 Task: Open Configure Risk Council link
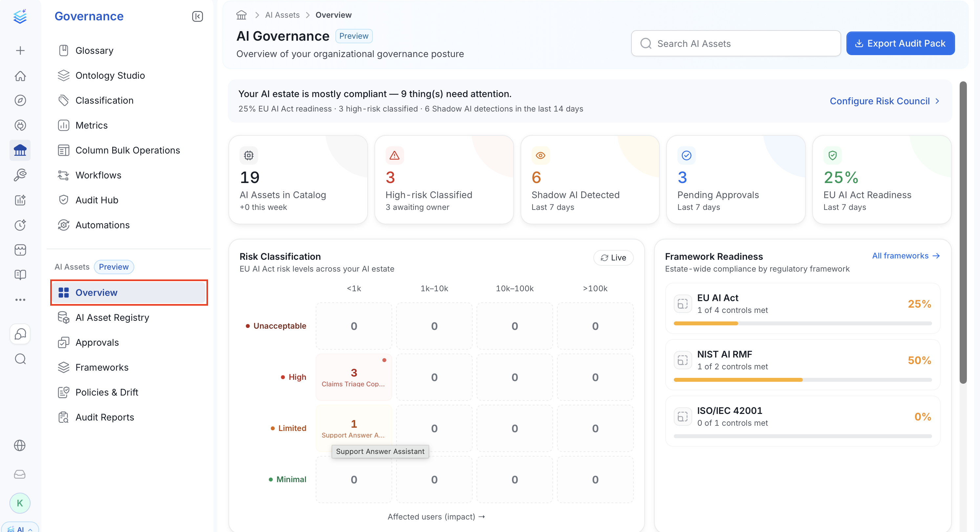885,101
